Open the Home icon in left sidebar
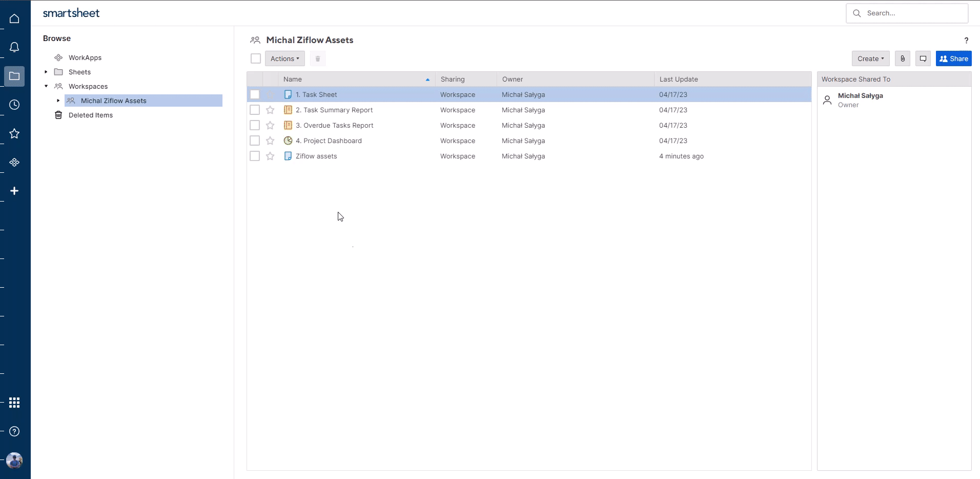The image size is (980, 479). pos(14,19)
